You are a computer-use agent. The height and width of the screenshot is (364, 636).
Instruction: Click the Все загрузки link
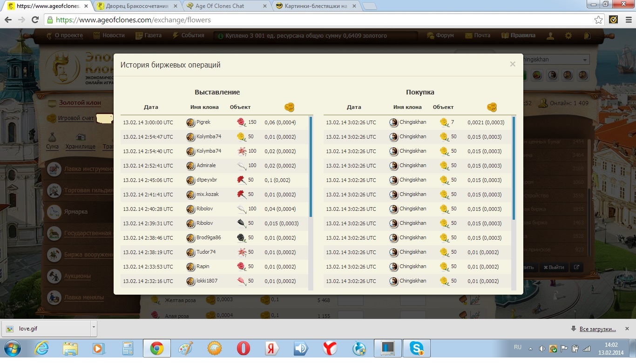(x=597, y=329)
